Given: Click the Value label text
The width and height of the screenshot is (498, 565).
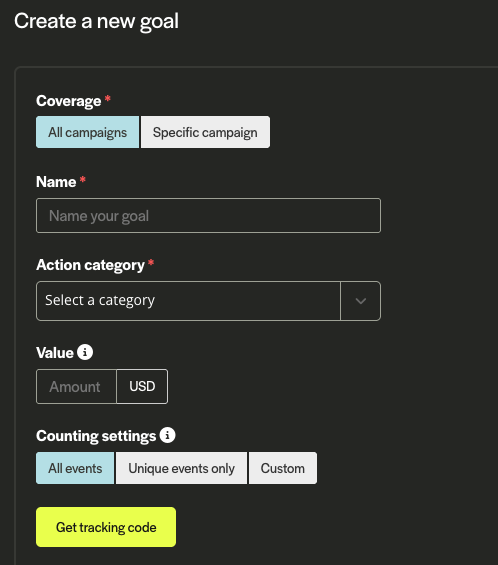Looking at the screenshot, I should point(55,353).
